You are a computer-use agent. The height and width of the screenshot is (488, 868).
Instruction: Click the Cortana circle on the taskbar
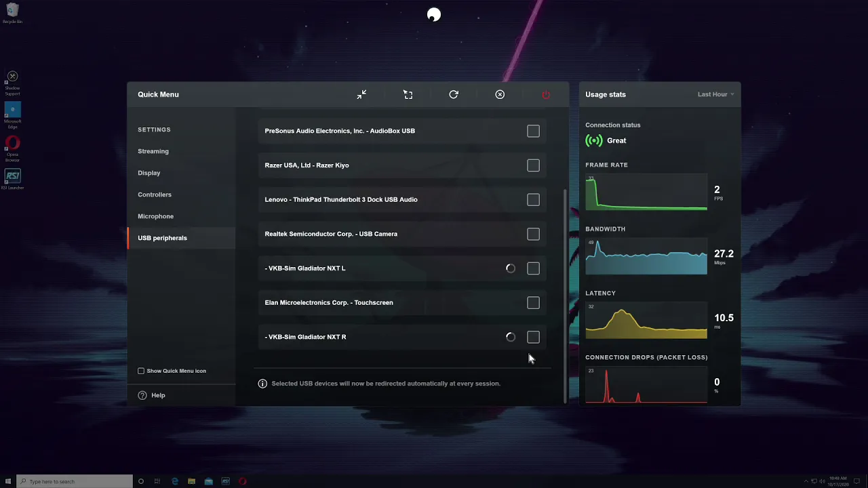(140, 481)
